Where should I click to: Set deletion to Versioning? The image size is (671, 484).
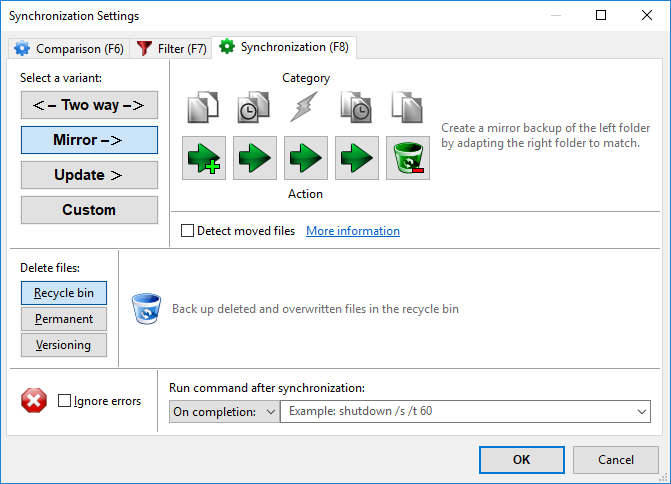64,345
